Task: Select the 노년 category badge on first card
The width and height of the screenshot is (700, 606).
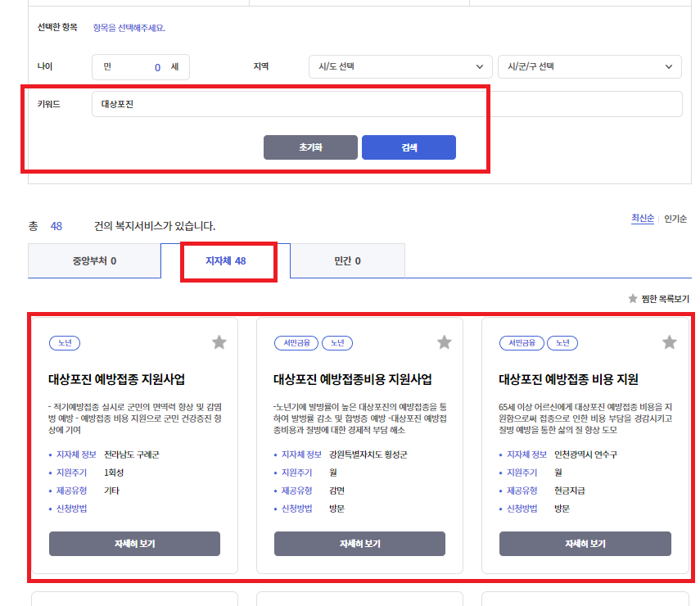Action: (x=65, y=344)
